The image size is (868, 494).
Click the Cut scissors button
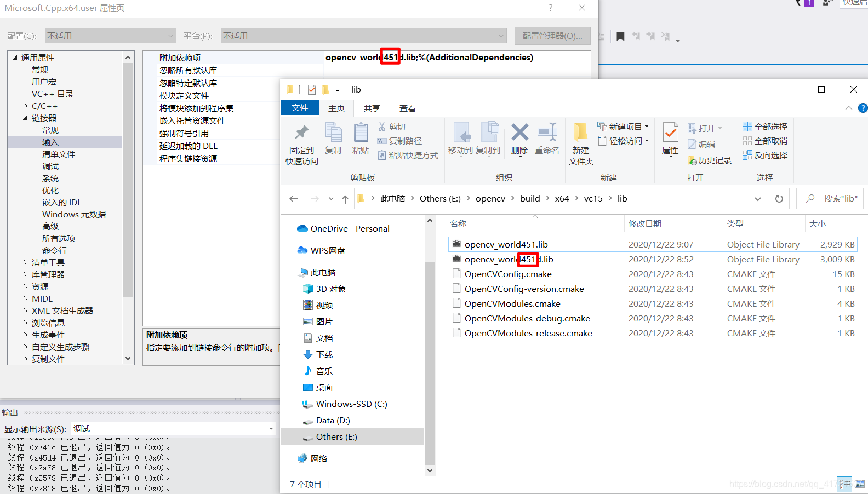[392, 127]
